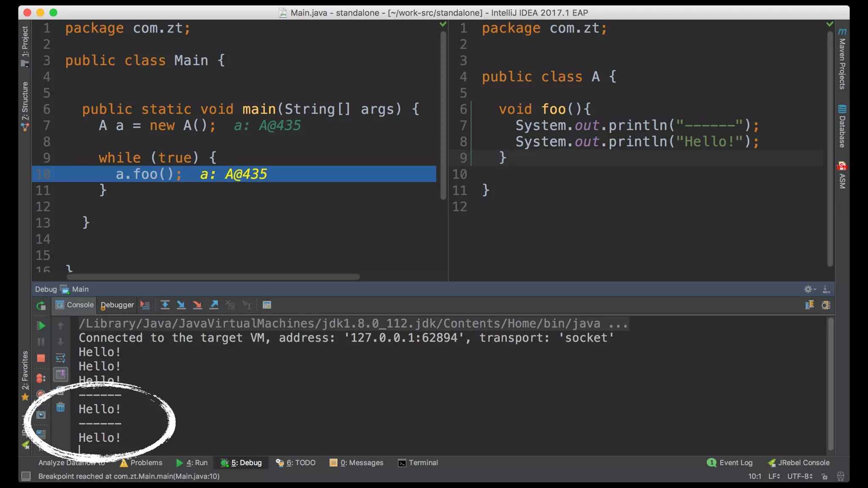Screen dimensions: 868x488
Task: Click the Main.java editor horizontal scrollbar
Action: click(213, 277)
